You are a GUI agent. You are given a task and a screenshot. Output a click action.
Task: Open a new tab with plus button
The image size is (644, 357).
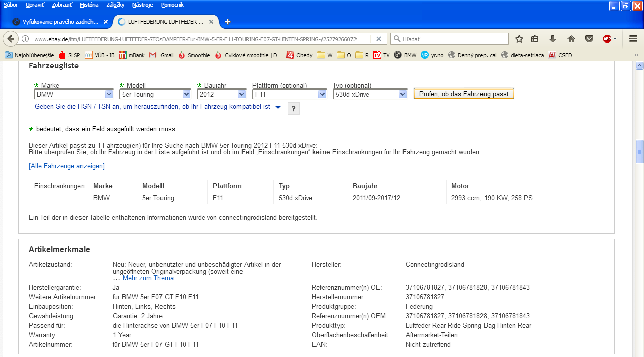tap(228, 22)
